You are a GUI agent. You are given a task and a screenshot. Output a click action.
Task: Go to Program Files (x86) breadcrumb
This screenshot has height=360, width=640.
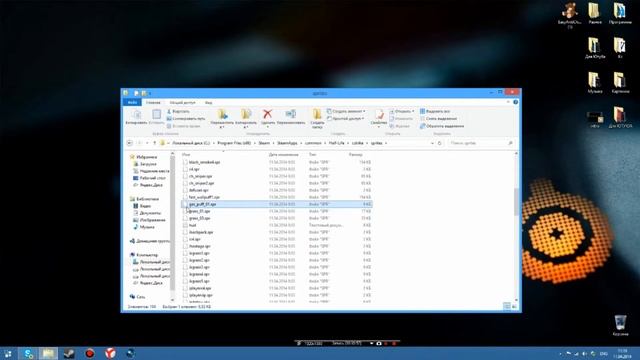[x=234, y=143]
